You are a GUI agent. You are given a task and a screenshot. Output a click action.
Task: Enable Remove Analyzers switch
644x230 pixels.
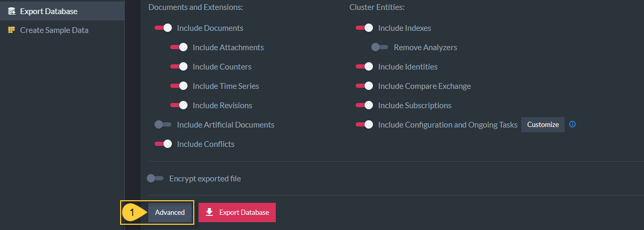tap(380, 48)
